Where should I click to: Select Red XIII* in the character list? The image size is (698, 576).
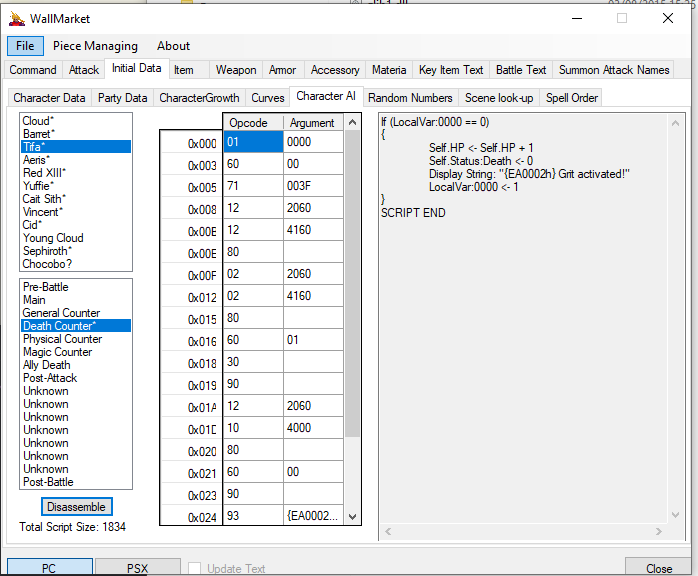[x=76, y=173]
